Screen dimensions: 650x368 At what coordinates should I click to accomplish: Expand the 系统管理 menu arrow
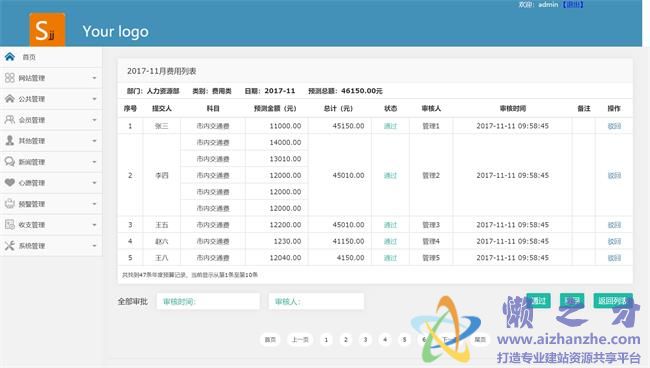pos(94,246)
